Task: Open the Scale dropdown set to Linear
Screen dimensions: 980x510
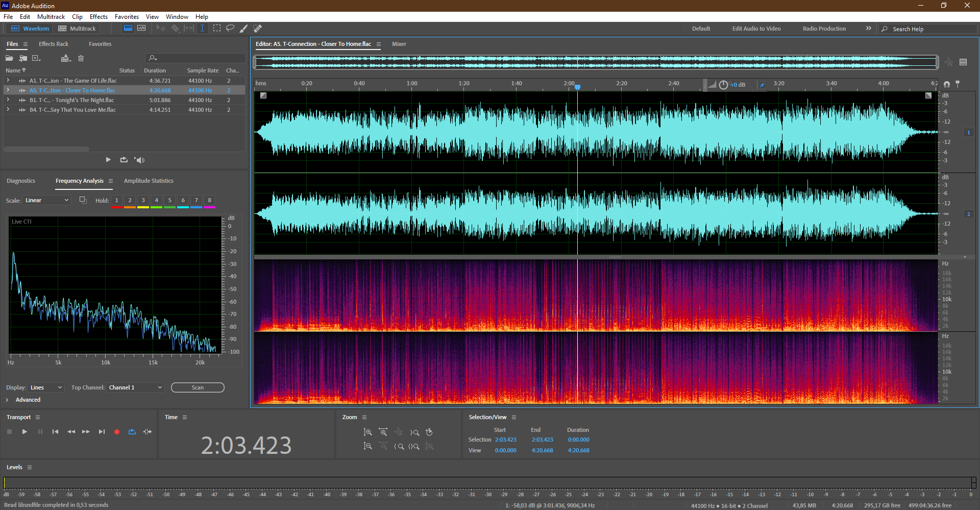Action: (46, 200)
